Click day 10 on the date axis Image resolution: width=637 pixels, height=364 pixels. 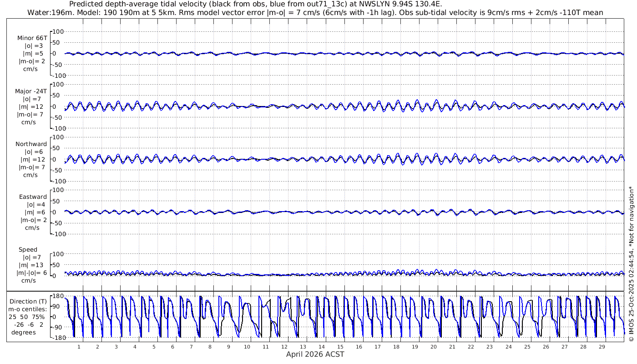tap(247, 347)
